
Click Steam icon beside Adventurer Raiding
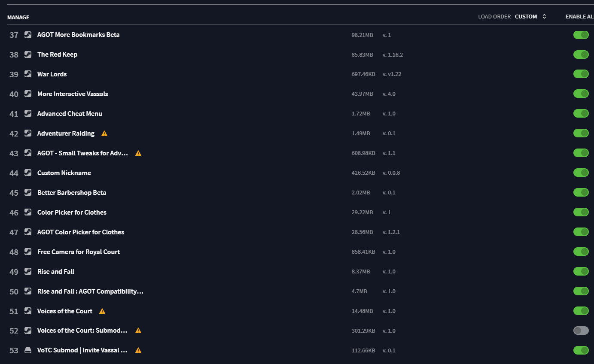pyautogui.click(x=28, y=133)
